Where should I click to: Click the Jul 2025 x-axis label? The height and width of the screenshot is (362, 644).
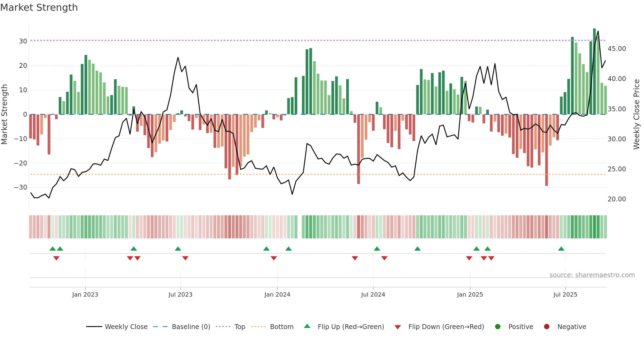565,294
